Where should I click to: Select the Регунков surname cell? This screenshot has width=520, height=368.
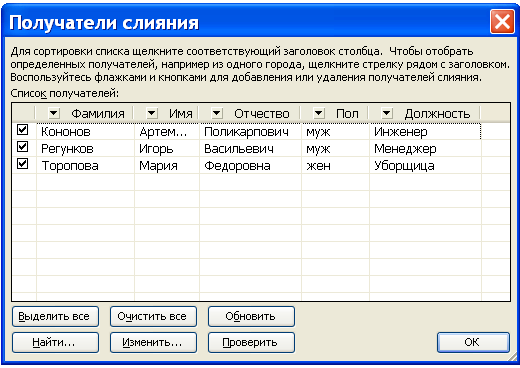click(x=85, y=148)
